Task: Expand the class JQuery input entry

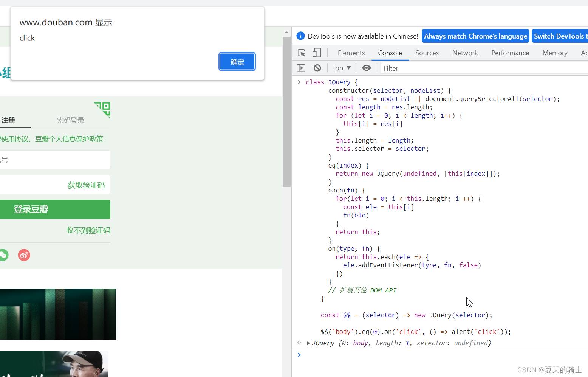Action: point(299,82)
